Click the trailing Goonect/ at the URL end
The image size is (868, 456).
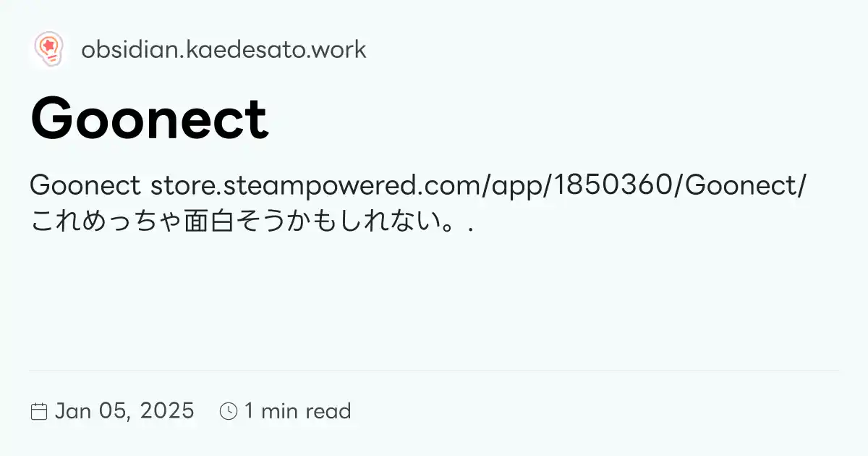click(x=745, y=186)
